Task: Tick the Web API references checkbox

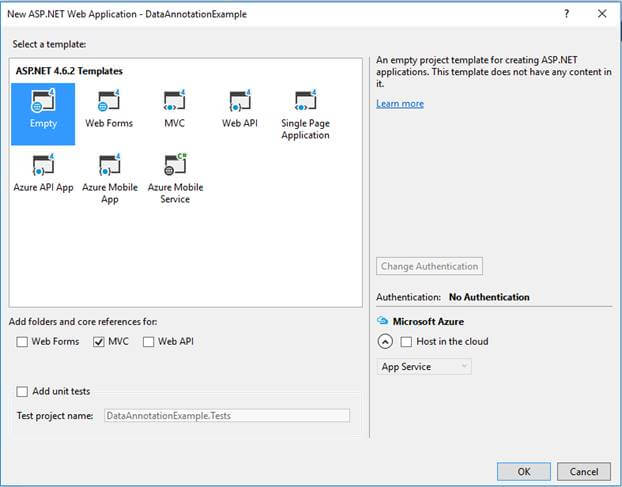Action: coord(148,341)
